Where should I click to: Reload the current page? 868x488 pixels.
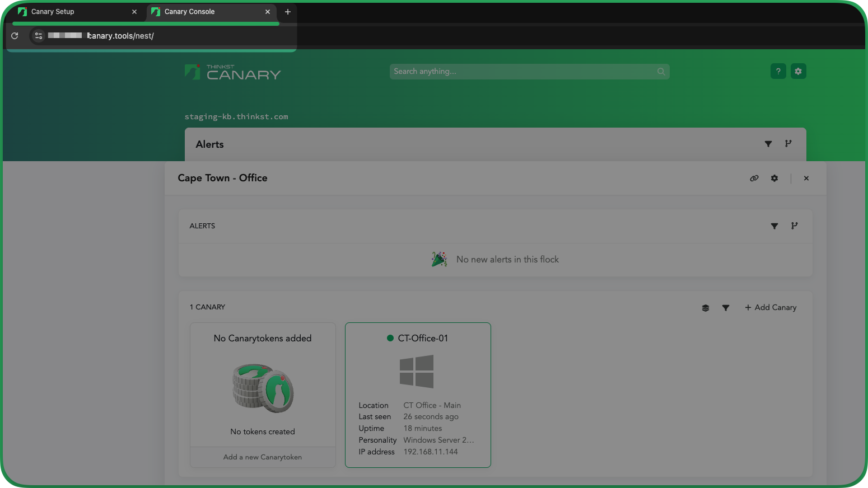(x=15, y=36)
